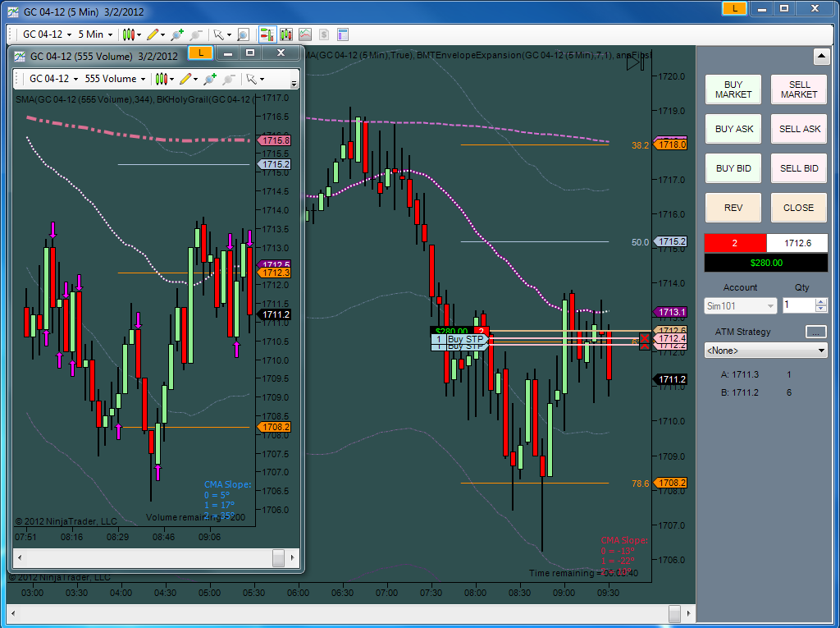Image resolution: width=840 pixels, height=628 pixels.
Task: Select upper '1 Buy STP' order flag
Action: click(x=460, y=339)
